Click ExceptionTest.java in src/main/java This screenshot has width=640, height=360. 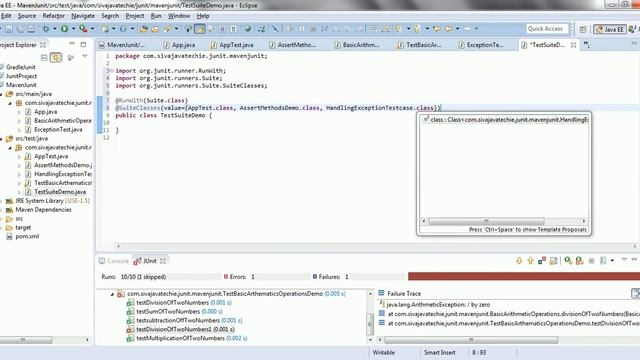pyautogui.click(x=58, y=130)
